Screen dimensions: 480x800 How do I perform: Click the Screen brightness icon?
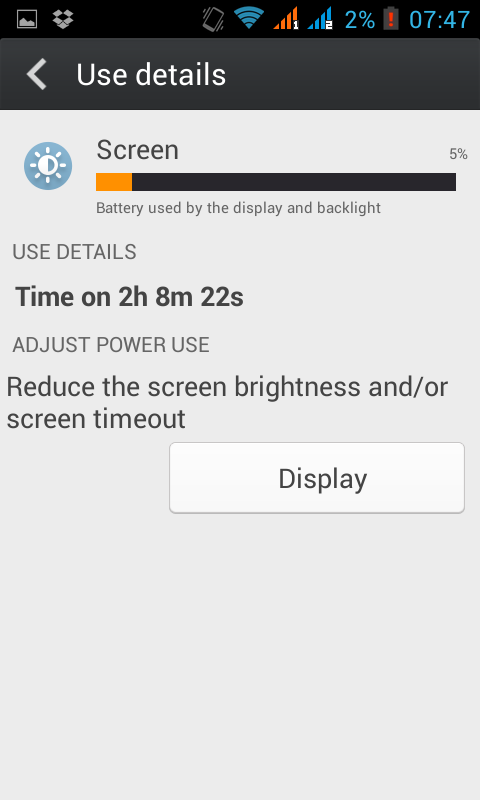(x=48, y=166)
